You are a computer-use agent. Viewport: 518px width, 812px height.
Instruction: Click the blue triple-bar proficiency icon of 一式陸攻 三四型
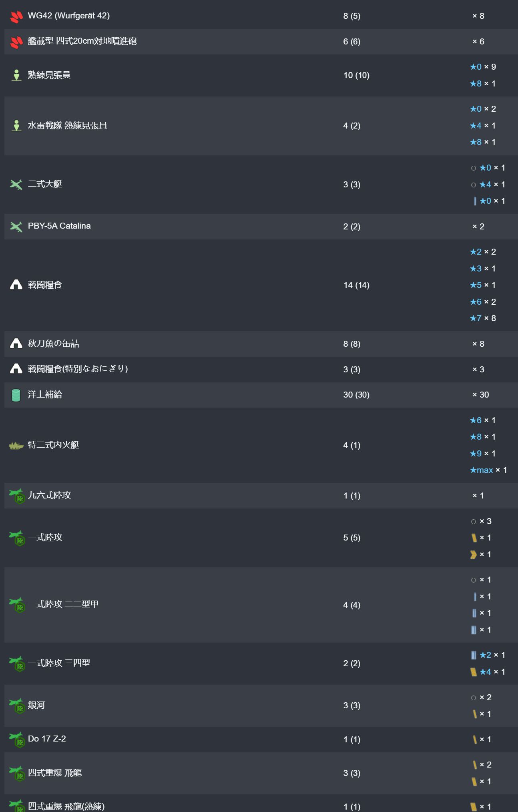pyautogui.click(x=474, y=655)
